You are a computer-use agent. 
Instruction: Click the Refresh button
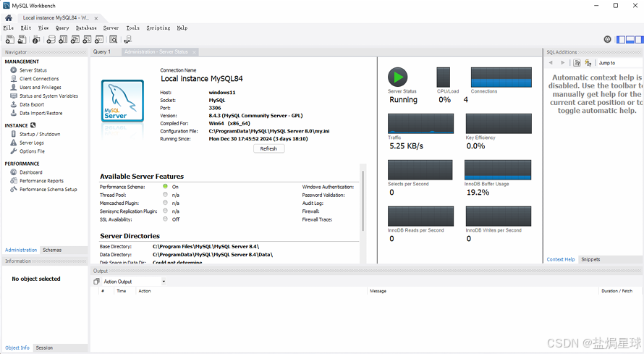click(268, 148)
